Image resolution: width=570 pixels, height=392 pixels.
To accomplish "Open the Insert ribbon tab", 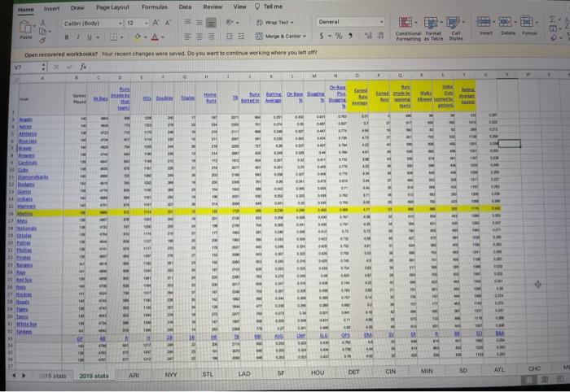I will 51,8.
